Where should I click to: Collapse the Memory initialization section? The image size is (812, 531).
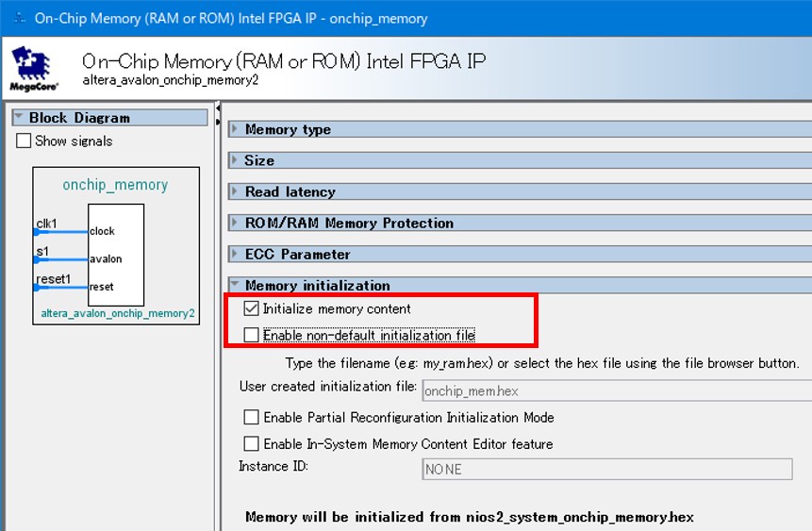236,285
